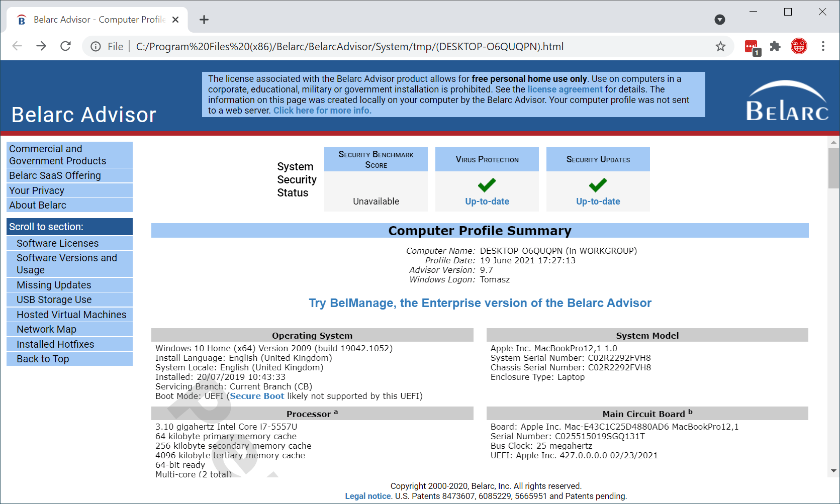Jump to Hosted Virtual Machines section
840x504 pixels.
69,315
